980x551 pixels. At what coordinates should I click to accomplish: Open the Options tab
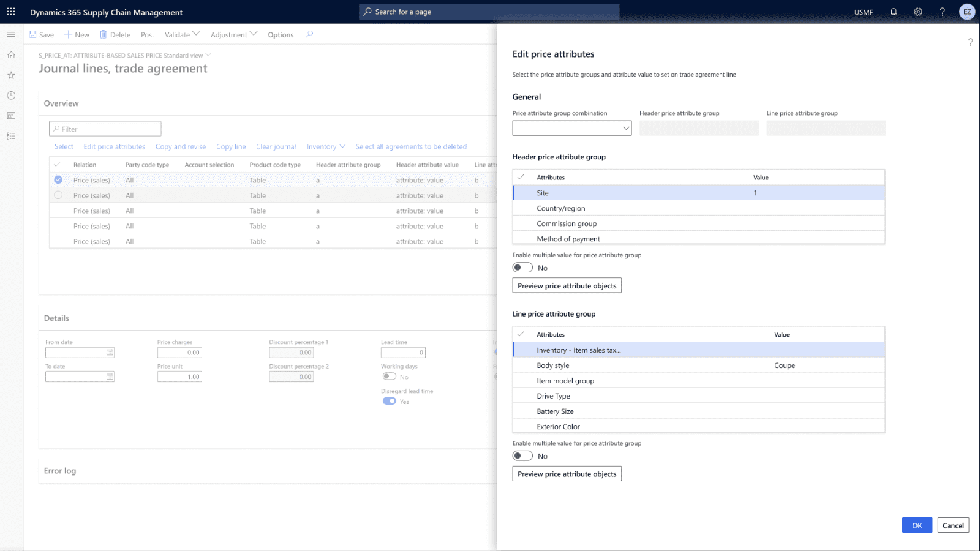[281, 35]
